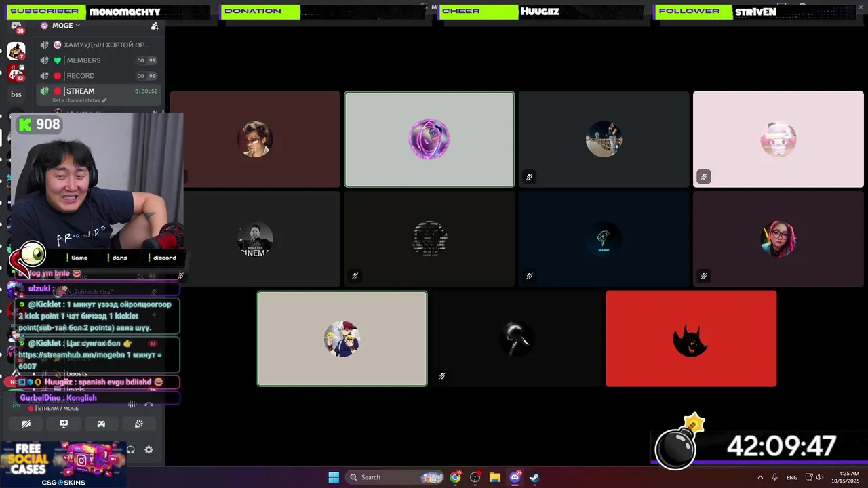This screenshot has width=868, height=488.
Task: Start an Activity with gamepad icon
Action: (101, 424)
